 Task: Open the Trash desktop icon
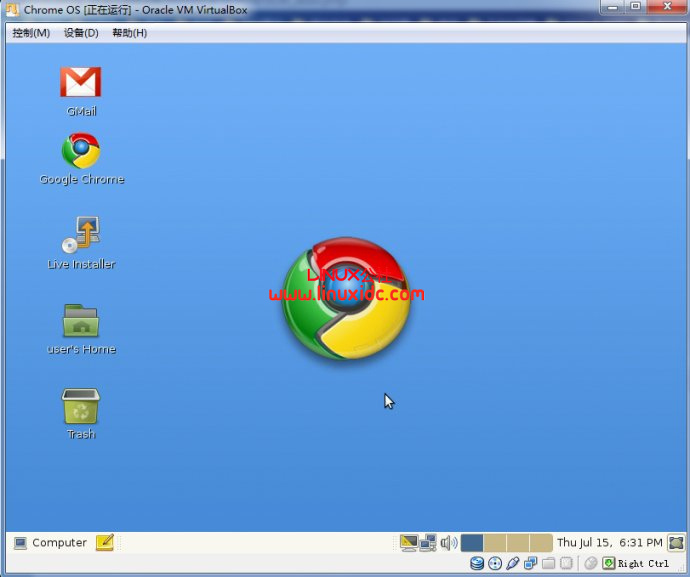pos(81,414)
